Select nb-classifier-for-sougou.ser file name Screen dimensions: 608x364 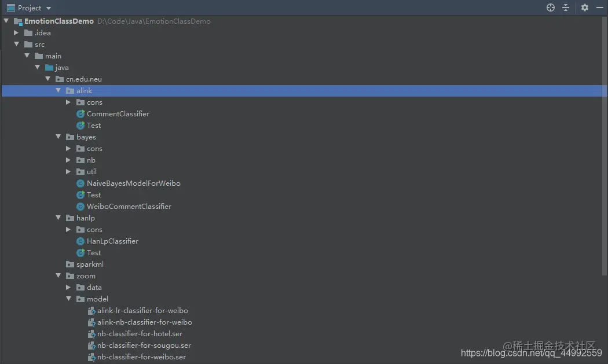(x=144, y=345)
